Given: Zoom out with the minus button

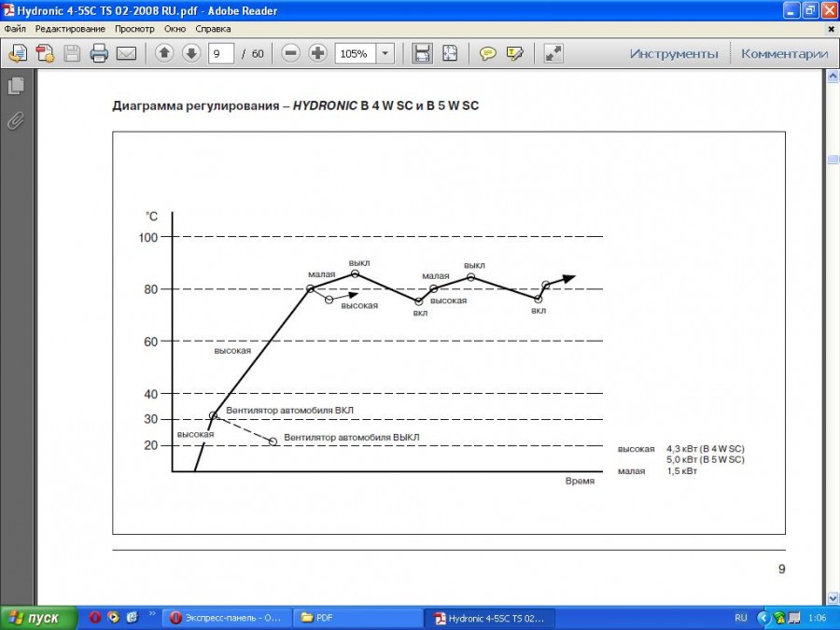Looking at the screenshot, I should 290,53.
